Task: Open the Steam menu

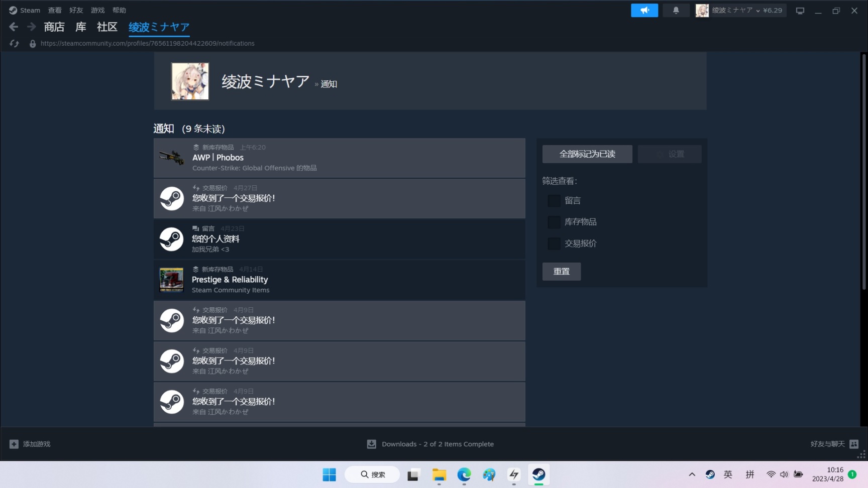Action: (x=30, y=10)
